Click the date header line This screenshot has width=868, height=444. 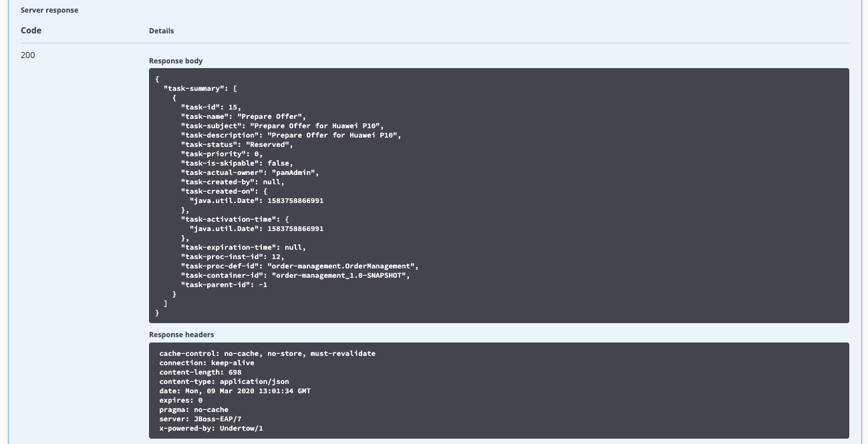tap(235, 391)
